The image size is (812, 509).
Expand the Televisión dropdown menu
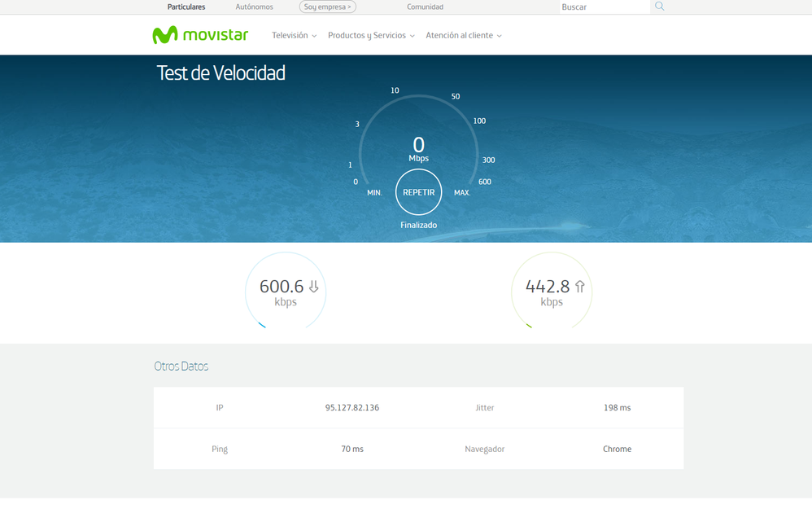[294, 36]
